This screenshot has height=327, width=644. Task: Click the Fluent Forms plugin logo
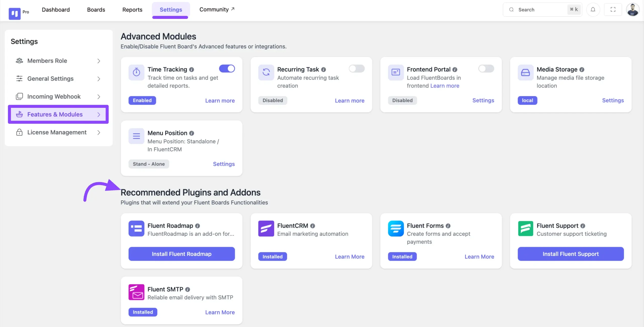coord(396,228)
